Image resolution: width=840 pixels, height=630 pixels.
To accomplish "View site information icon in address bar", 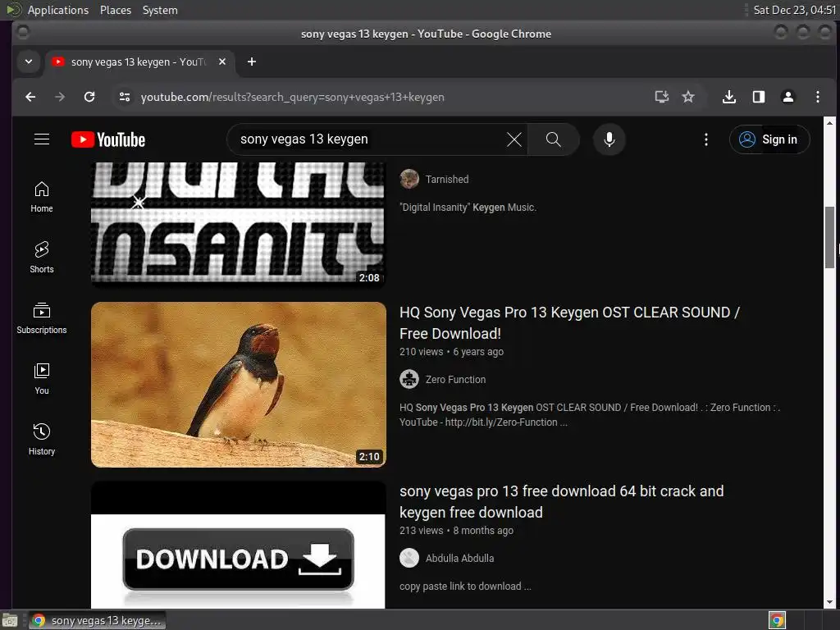I will point(125,97).
